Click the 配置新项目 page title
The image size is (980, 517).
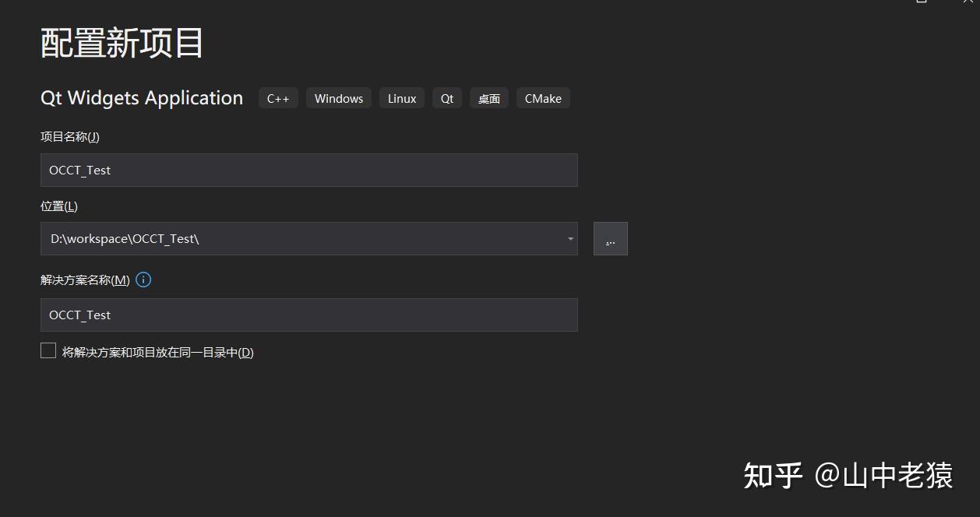tap(122, 42)
